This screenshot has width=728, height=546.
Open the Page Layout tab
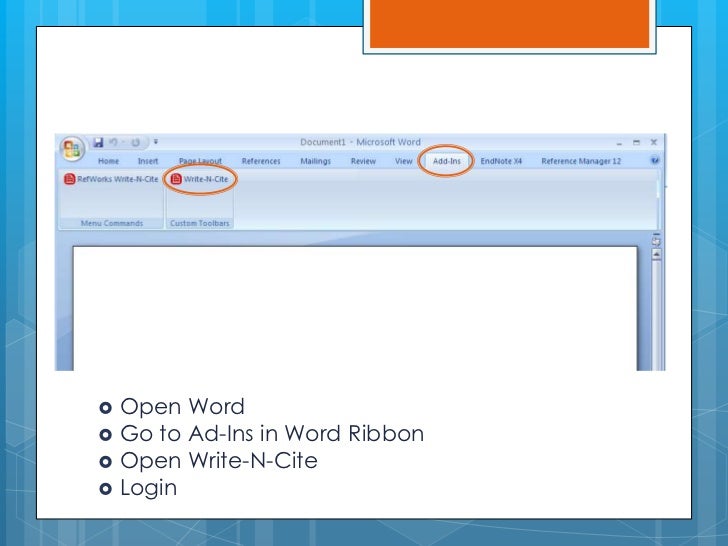tap(200, 161)
